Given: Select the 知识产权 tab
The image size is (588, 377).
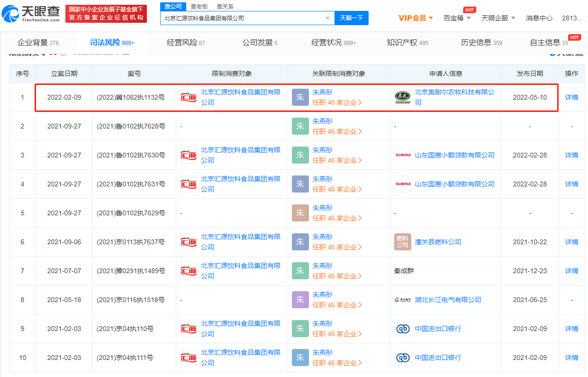Looking at the screenshot, I should (x=407, y=43).
